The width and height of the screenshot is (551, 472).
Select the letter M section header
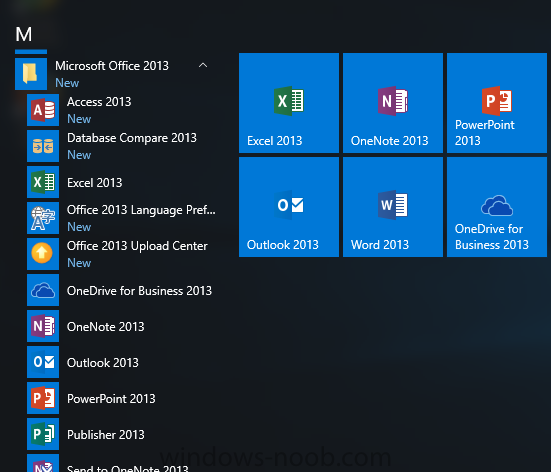(x=24, y=34)
